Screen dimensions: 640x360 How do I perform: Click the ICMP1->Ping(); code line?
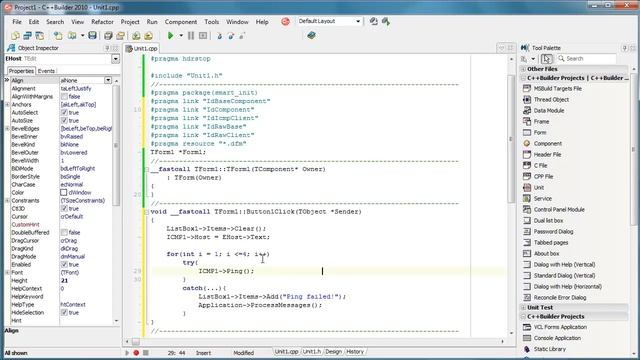pyautogui.click(x=226, y=271)
